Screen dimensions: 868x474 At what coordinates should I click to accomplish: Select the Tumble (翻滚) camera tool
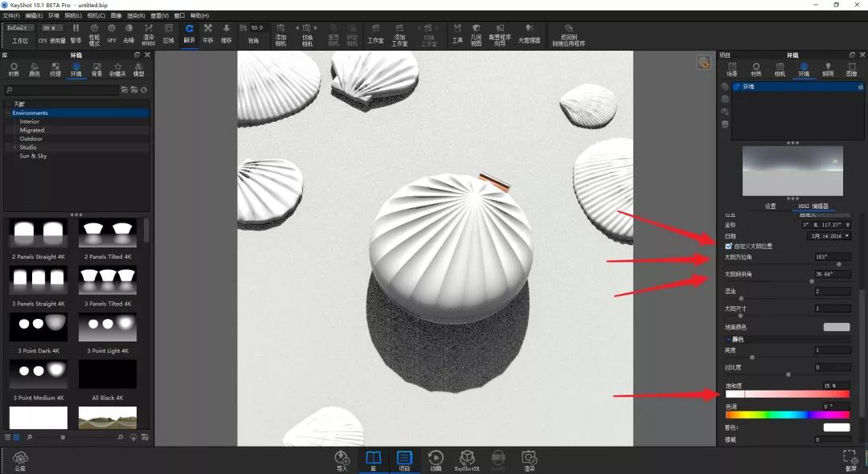(x=190, y=33)
